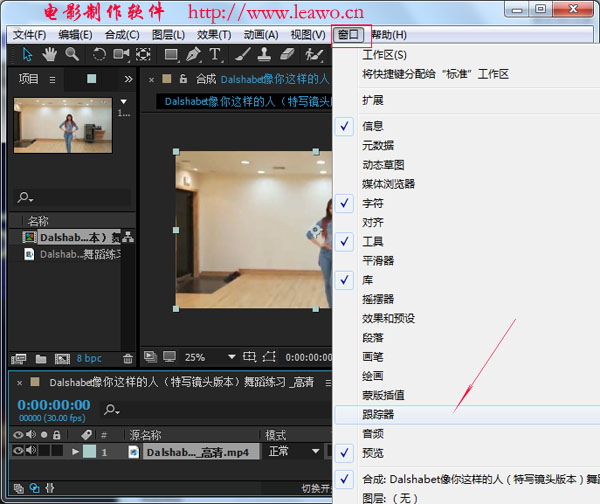Image resolution: width=600 pixels, height=504 pixels.
Task: Click the transfer controls pane icon in timeline footer
Action: [x=34, y=488]
